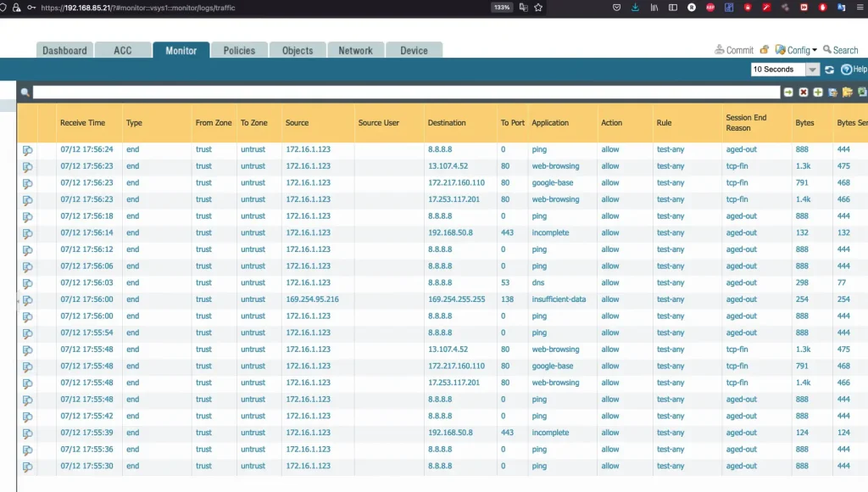
Task: Clear the filter using red X icon
Action: (x=804, y=92)
